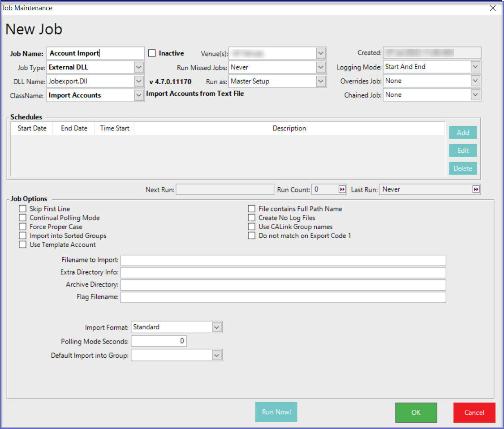Enable the Skip First Line checkbox
Image resolution: width=504 pixels, height=429 pixels.
click(22, 209)
